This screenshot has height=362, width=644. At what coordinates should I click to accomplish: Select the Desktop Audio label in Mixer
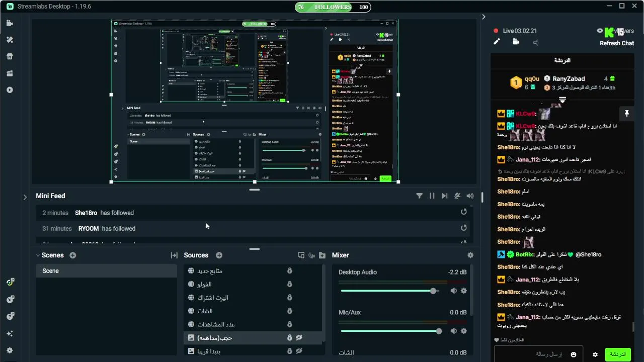[358, 273]
